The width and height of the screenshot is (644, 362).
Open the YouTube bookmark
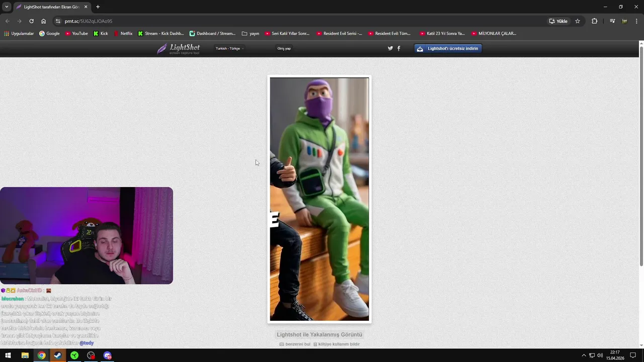pos(76,34)
